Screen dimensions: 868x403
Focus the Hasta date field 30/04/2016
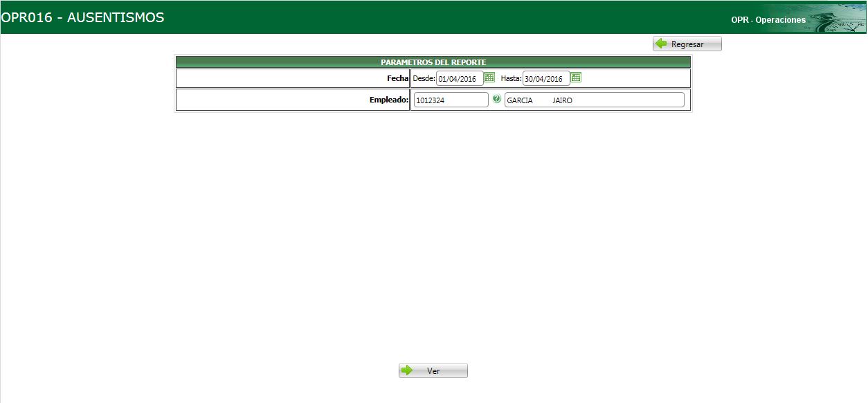point(546,78)
